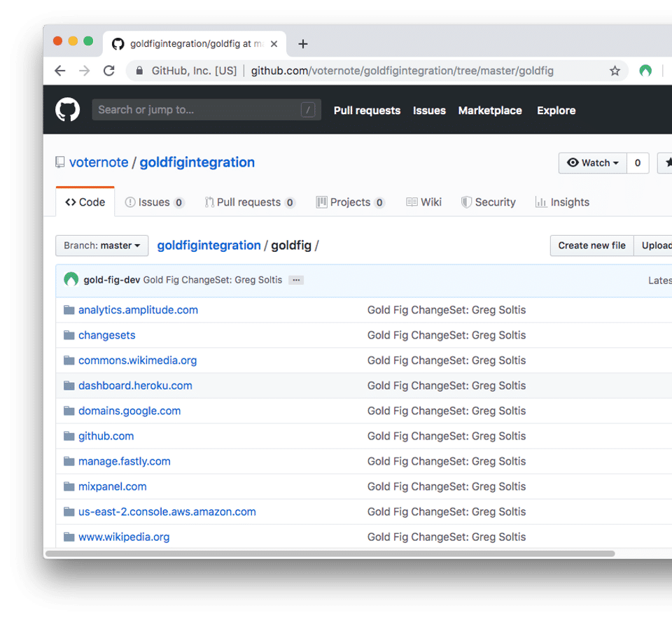Expand commit message ellipsis button
The width and height of the screenshot is (672, 620).
[296, 280]
